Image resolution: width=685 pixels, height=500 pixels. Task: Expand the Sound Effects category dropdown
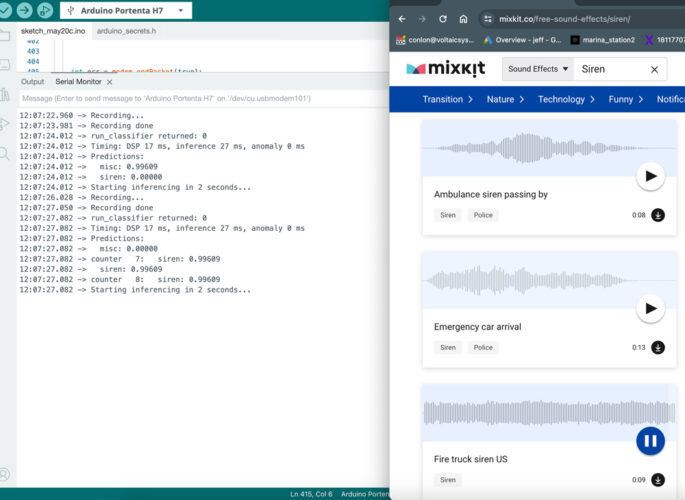538,70
